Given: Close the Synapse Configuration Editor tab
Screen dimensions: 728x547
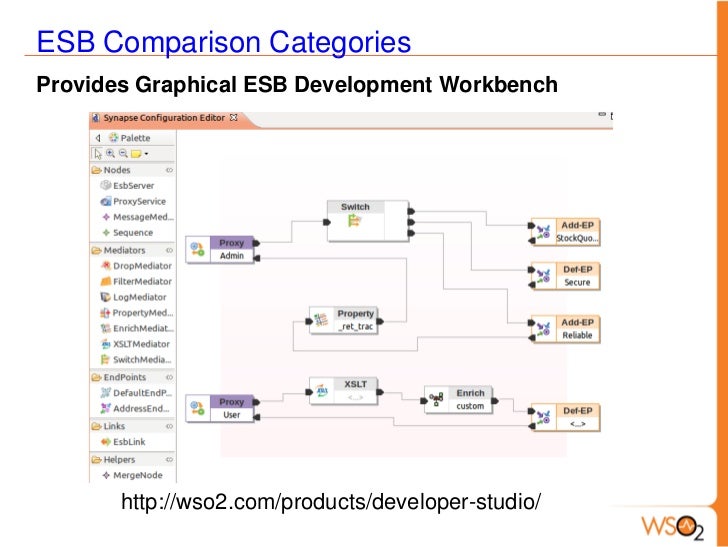Looking at the screenshot, I should pyautogui.click(x=234, y=117).
